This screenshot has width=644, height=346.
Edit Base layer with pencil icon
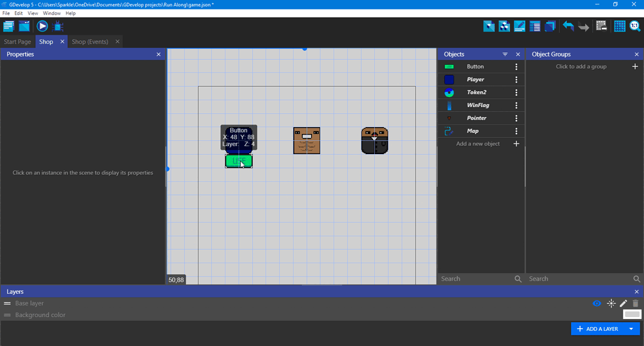tap(623, 304)
